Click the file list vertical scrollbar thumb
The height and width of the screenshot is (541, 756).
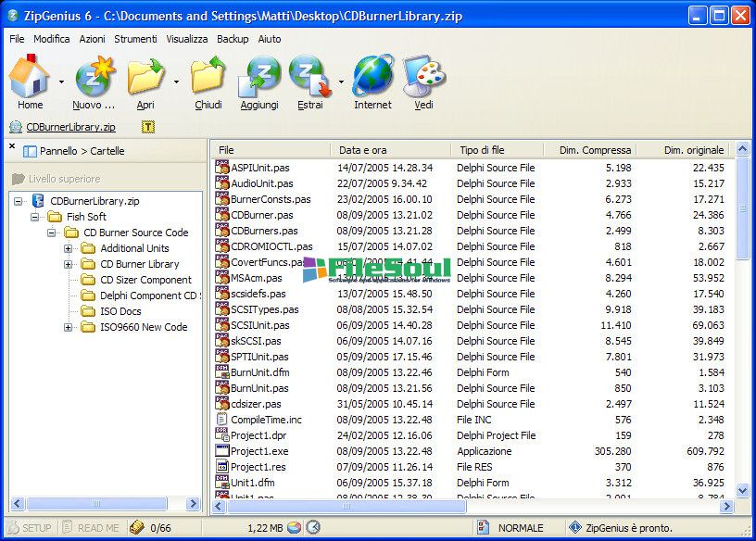click(742, 208)
